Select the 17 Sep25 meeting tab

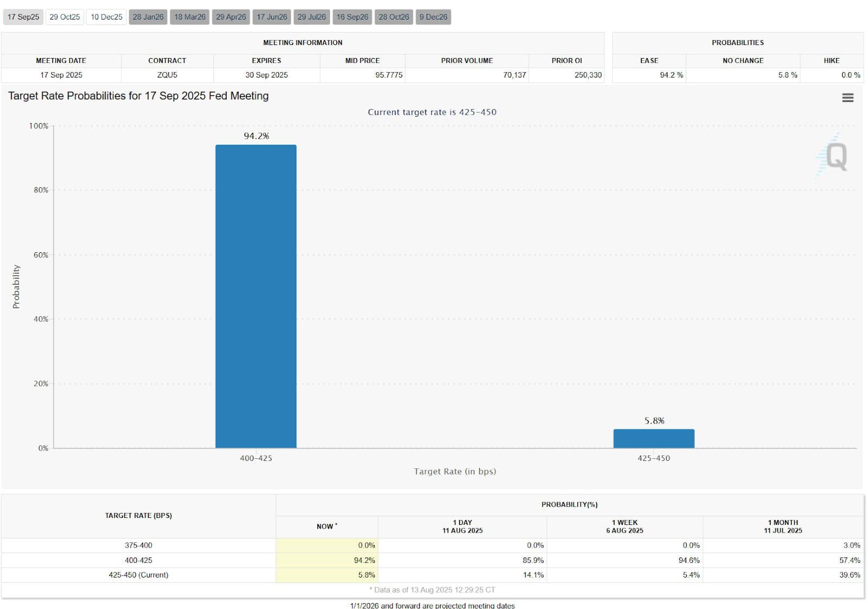pos(23,17)
